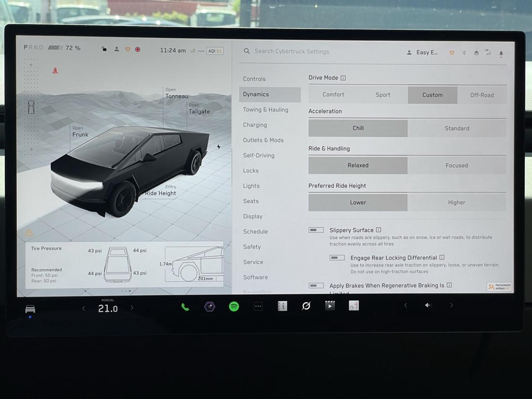This screenshot has height=399, width=532.
Task: Open the all apps ellipsis menu
Action: point(258,306)
